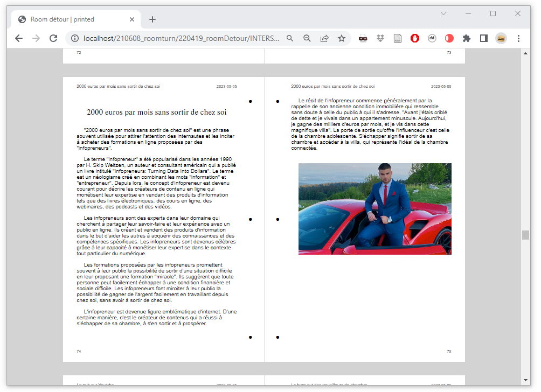Reload the current page
Screen dimensions: 541x392
pyautogui.click(x=53, y=38)
